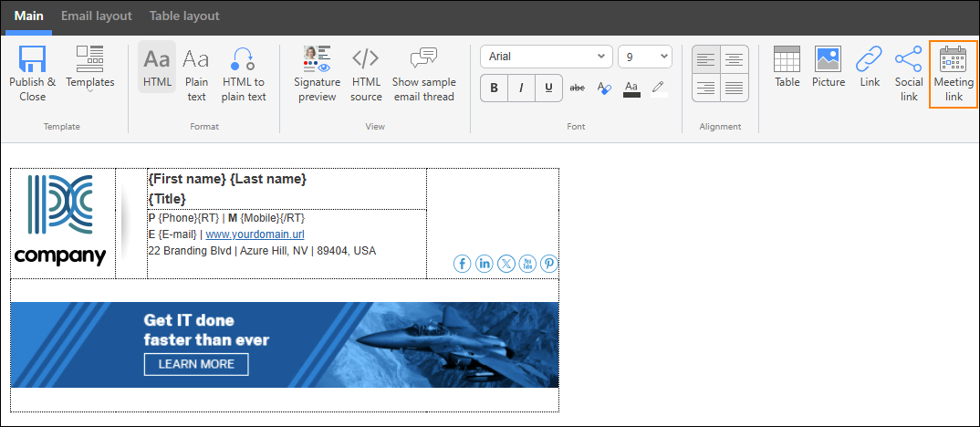The height and width of the screenshot is (427, 980).
Task: Choose the font color swatch
Action: click(631, 89)
